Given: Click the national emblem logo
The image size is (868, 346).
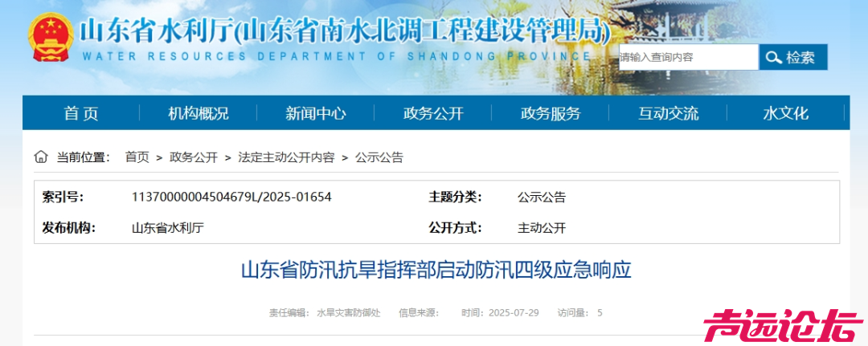Looking at the screenshot, I should 51,37.
